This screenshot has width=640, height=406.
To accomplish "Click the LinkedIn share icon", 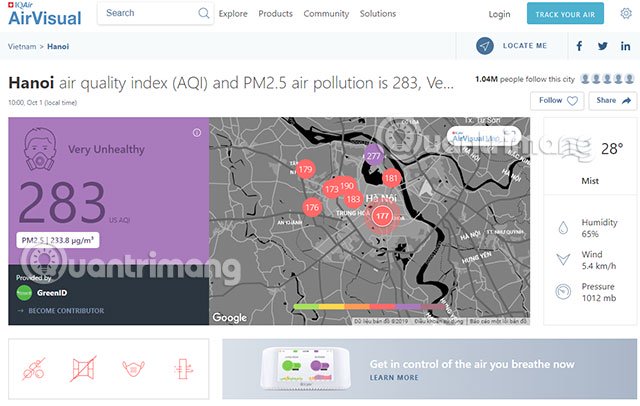I will pos(625,46).
